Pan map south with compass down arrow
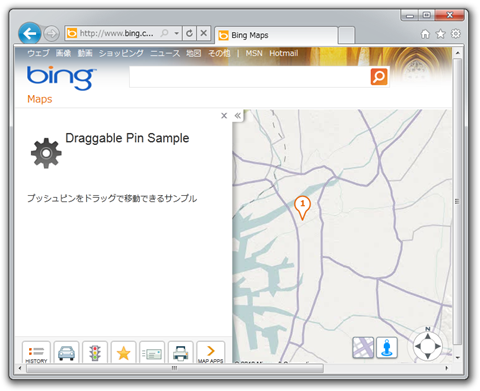Screen dimensions: 480x391 [x=428, y=356]
